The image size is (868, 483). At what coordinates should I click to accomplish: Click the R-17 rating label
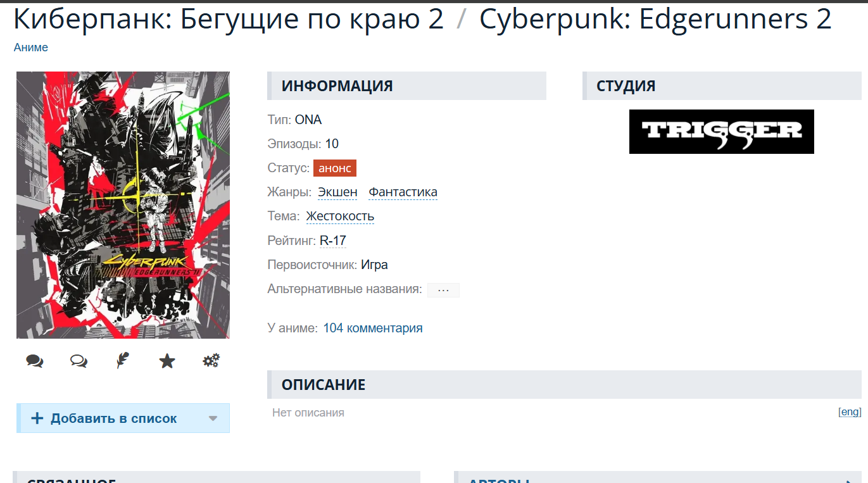click(333, 241)
